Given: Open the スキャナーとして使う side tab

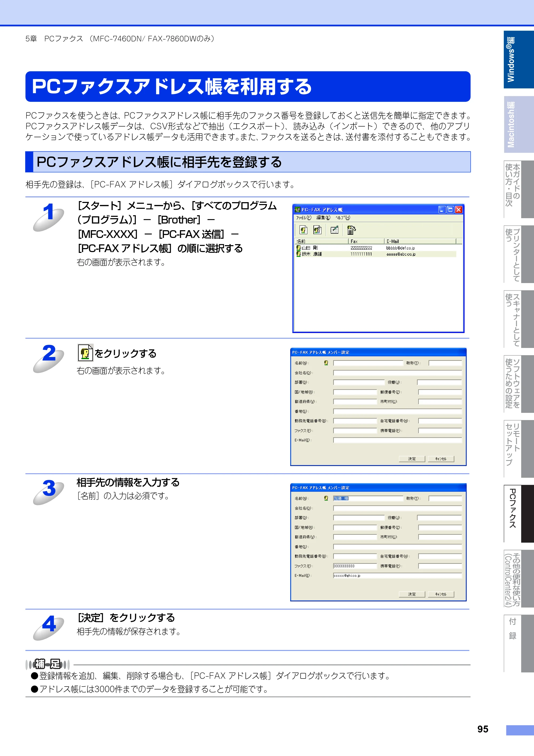Looking at the screenshot, I should click(519, 319).
